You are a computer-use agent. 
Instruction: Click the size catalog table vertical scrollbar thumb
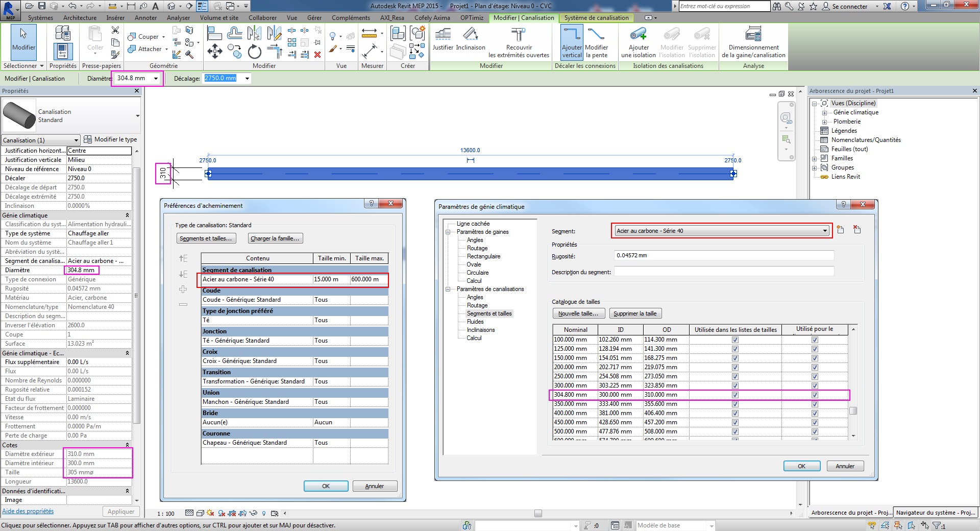point(853,411)
